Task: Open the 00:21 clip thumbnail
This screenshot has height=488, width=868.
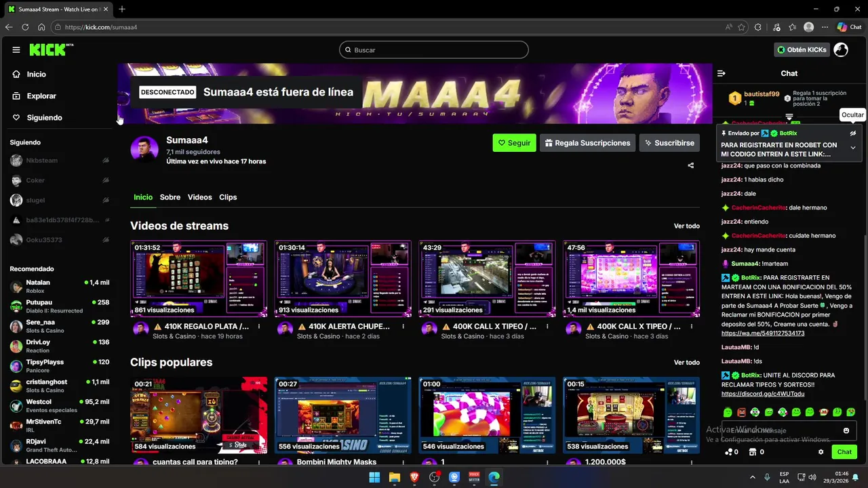Action: (199, 415)
